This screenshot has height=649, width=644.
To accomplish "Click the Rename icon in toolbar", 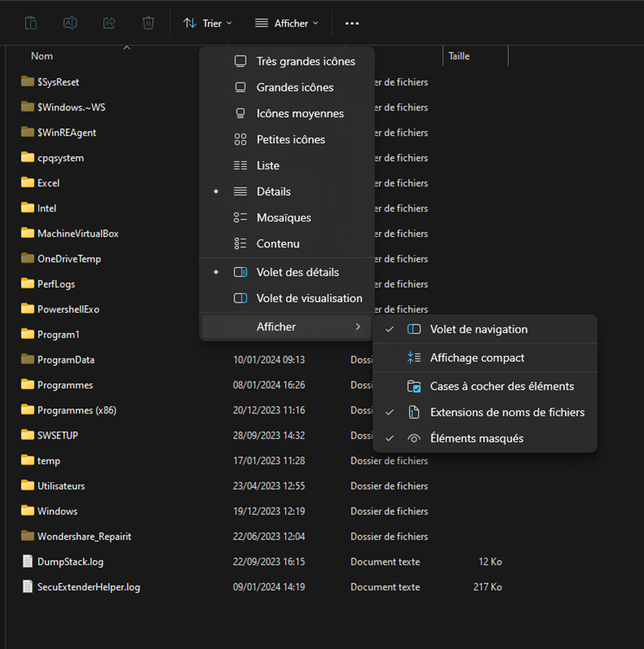I will (x=70, y=23).
